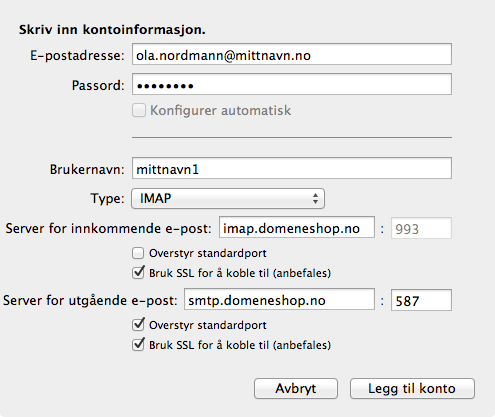
Task: Click the Konfigurer automatisk label text
Action: coord(220,110)
